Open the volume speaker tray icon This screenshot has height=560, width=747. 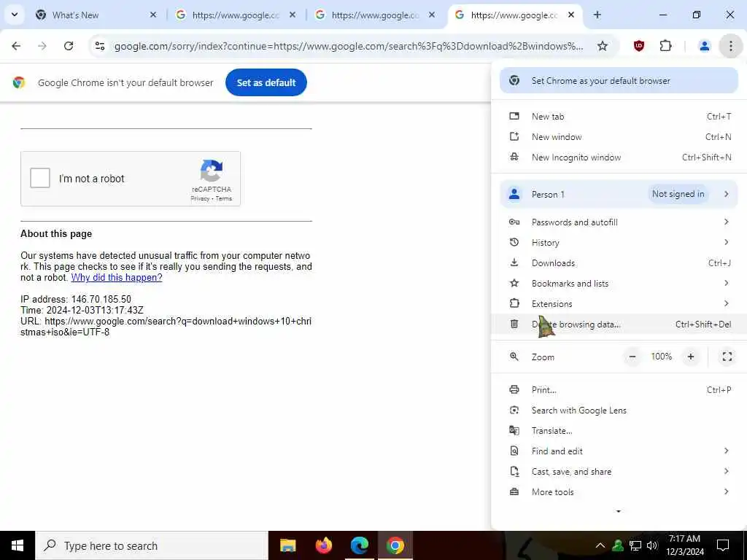[652, 545]
